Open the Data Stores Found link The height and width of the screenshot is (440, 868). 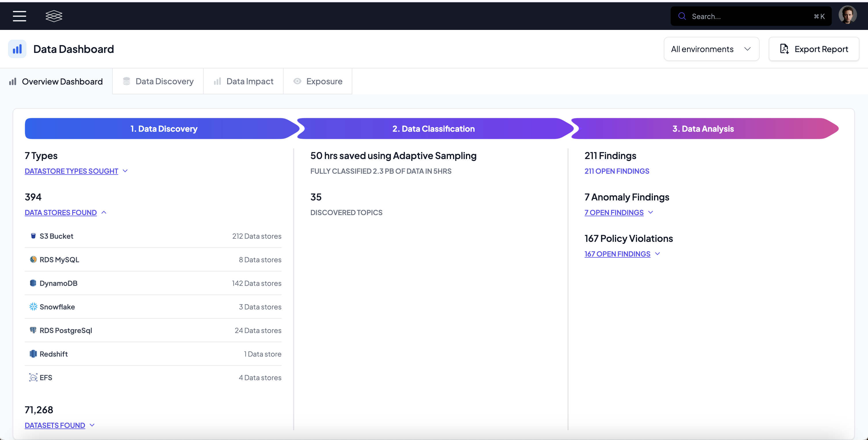[61, 213]
